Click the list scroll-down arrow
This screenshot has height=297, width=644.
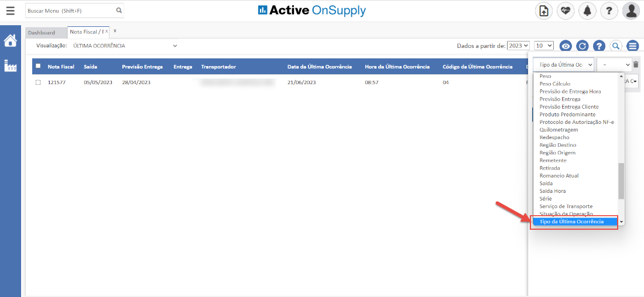[621, 222]
